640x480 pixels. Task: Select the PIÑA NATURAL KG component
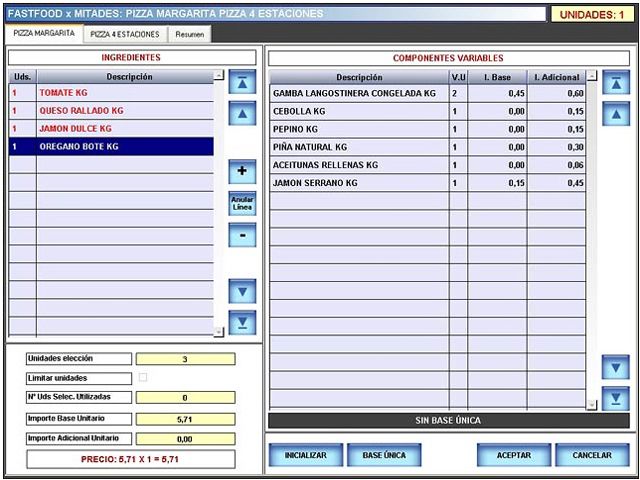427,147
